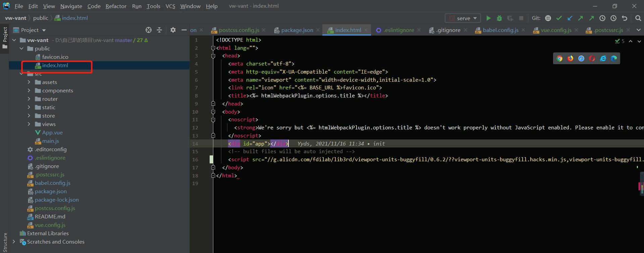This screenshot has width=644, height=253.
Task: Open page in Opera browser icon
Action: pyautogui.click(x=592, y=58)
